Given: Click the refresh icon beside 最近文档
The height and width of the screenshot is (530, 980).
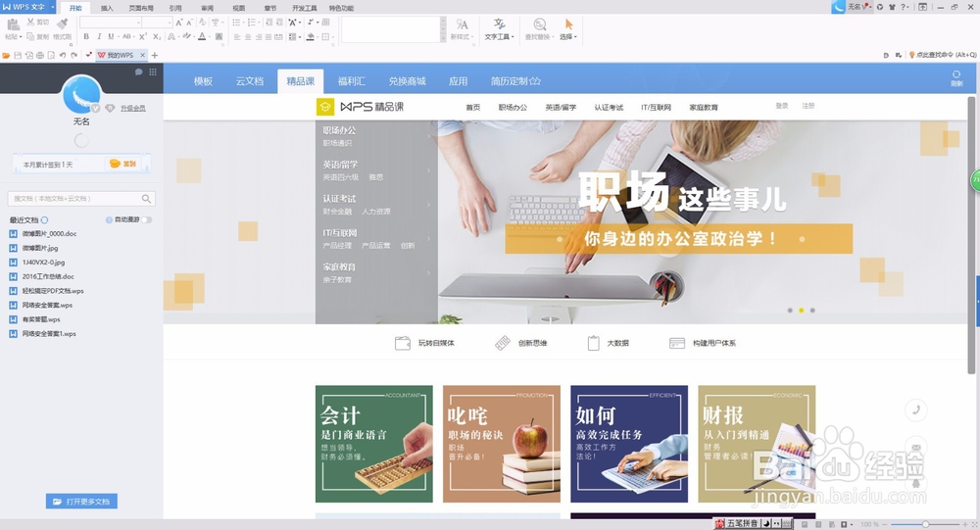Looking at the screenshot, I should 44,220.
